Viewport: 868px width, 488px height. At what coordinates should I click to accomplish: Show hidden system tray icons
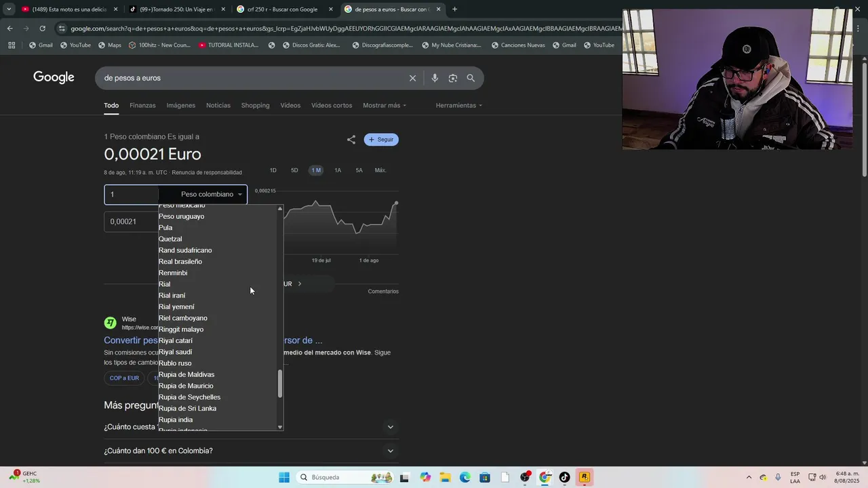coord(749,477)
